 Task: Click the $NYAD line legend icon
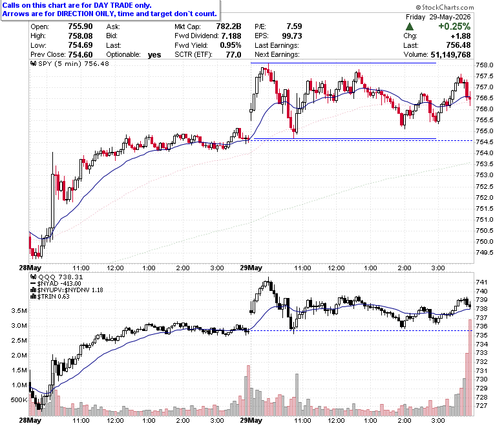[x=33, y=284]
